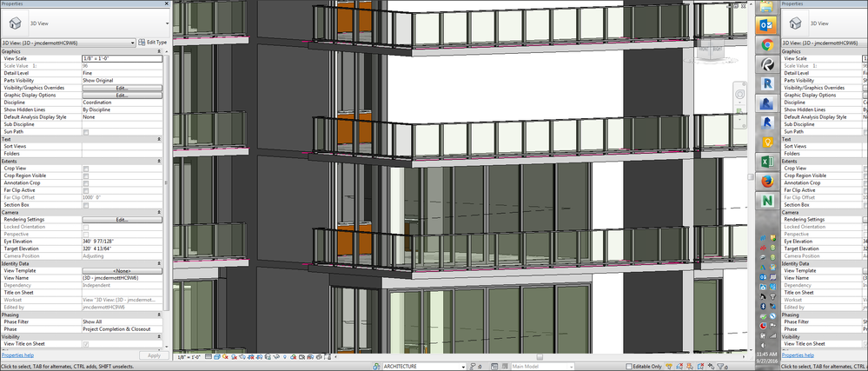Click the navigation wheel on the navigation bar
The image size is (868, 371).
coord(739,96)
